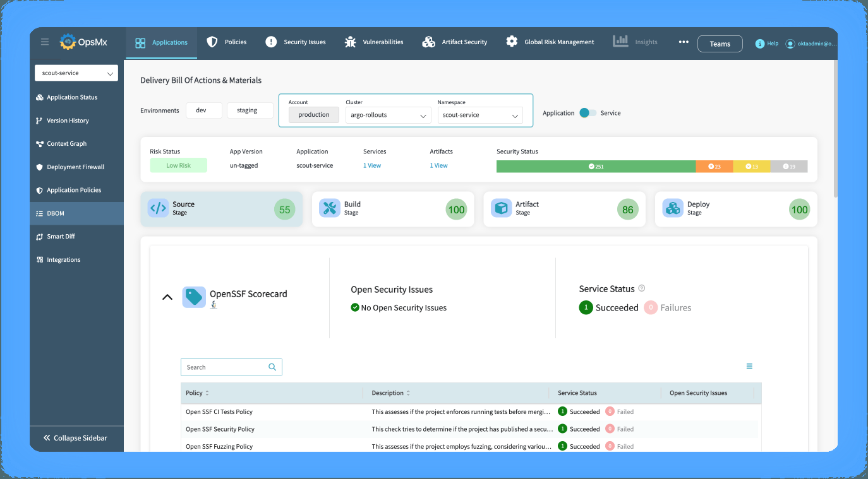This screenshot has width=868, height=479.
Task: Switch to the Artifact Security tab
Action: [x=455, y=42]
